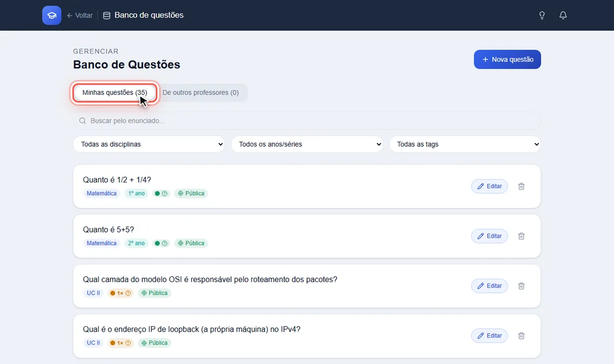Image resolution: width=614 pixels, height=364 pixels.
Task: Switch to Minhas questões tab
Action: click(115, 93)
